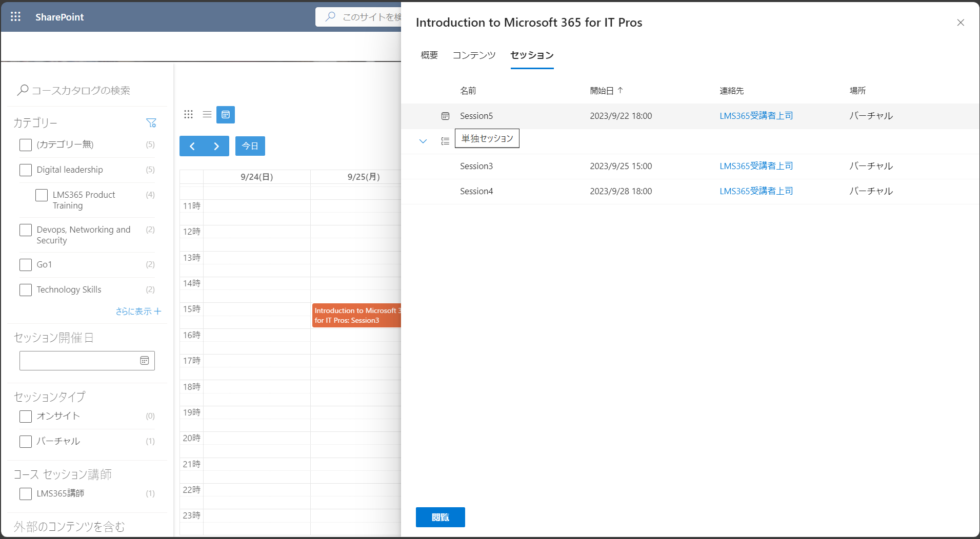Open the コンテンツ tab
The image size is (980, 539).
click(474, 55)
